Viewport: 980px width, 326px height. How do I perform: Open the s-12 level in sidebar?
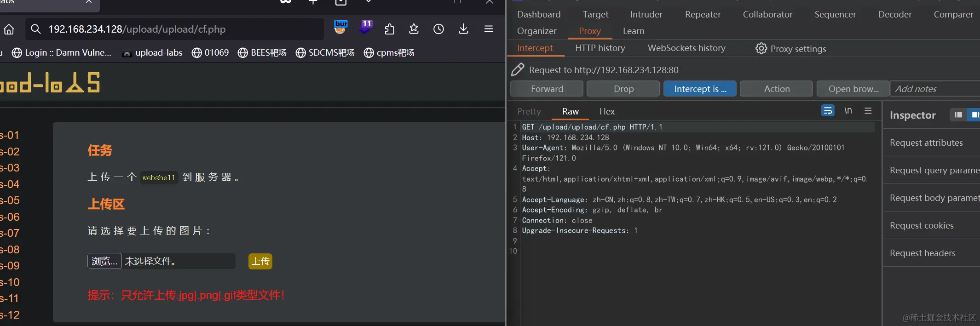10,315
